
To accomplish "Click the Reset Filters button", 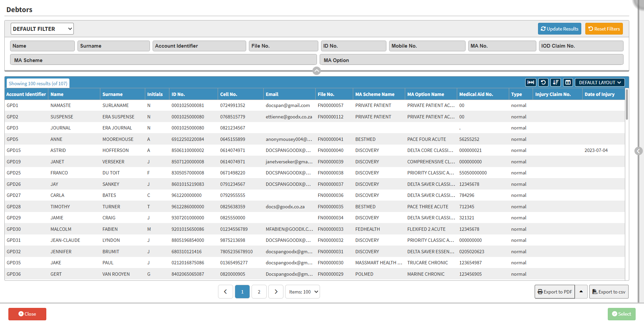I will point(604,29).
